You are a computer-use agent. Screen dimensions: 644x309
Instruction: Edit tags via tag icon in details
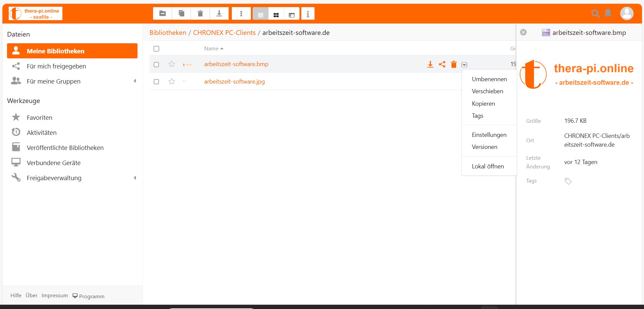coord(568,181)
